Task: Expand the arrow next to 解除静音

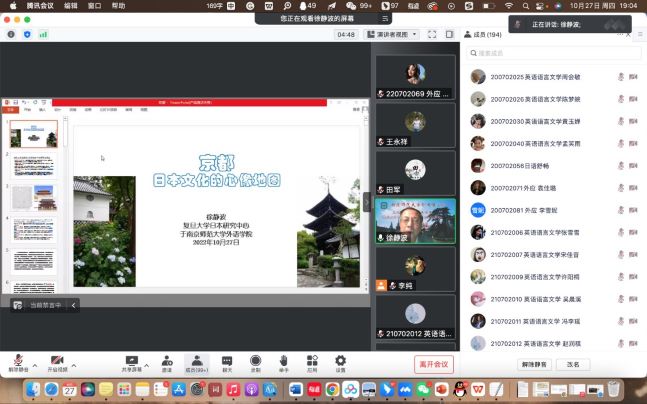Action: (30, 360)
